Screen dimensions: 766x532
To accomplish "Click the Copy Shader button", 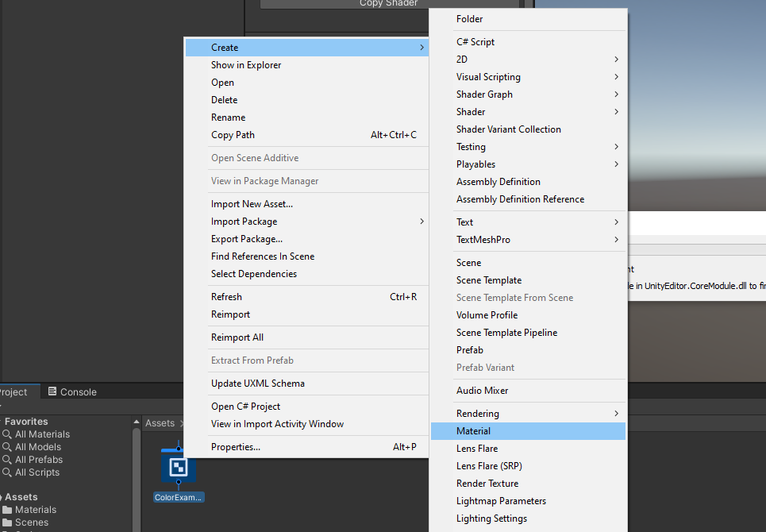I will 389,3.
